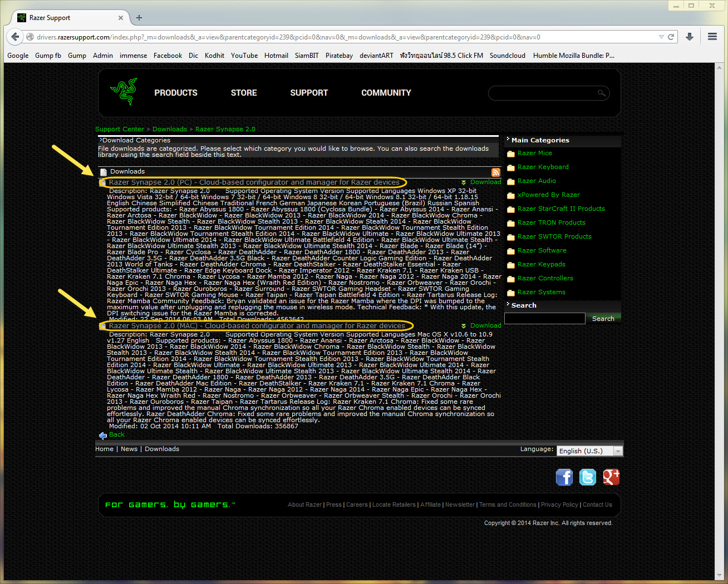This screenshot has width=728, height=584.
Task: Click the magnifier icon in header search
Action: coord(602,93)
